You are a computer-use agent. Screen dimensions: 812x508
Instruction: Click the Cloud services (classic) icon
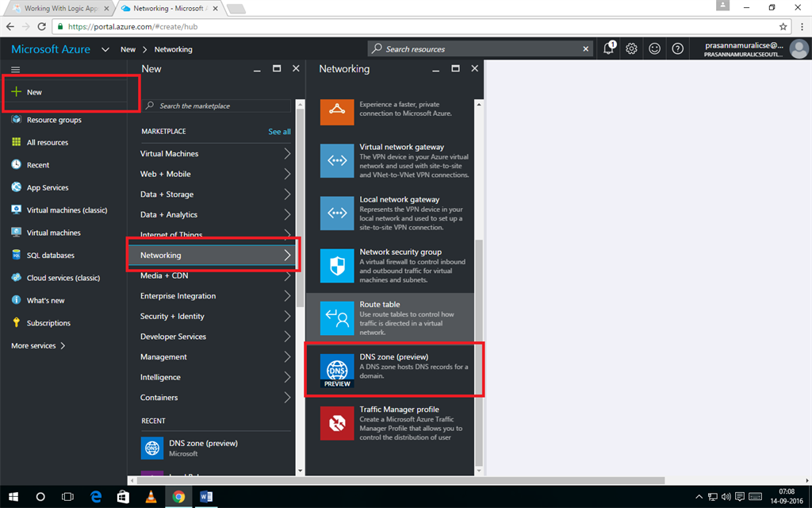(17, 277)
